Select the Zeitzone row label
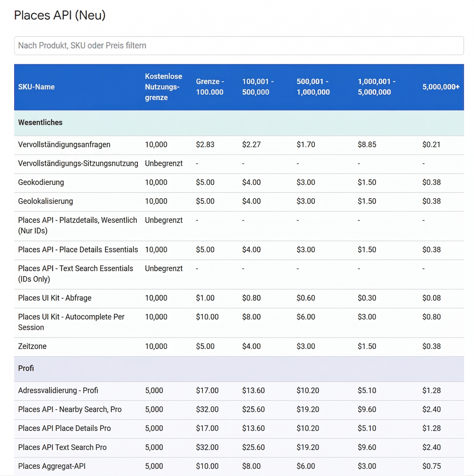 32,346
